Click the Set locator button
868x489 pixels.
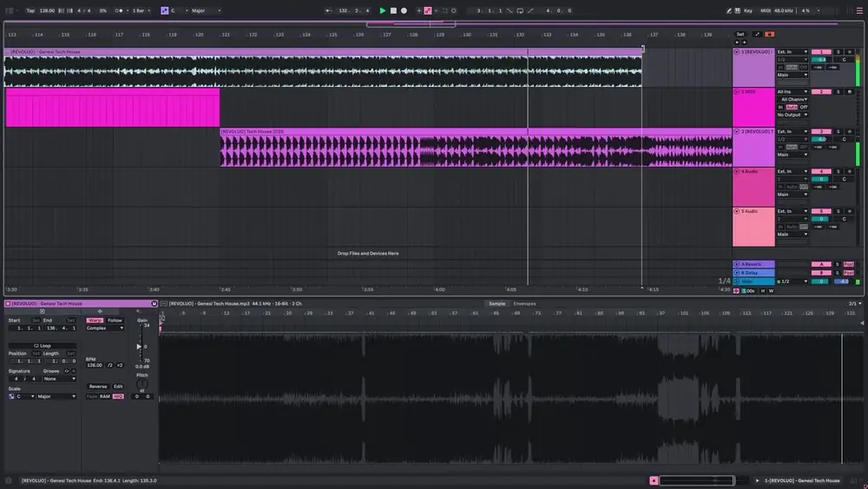(x=740, y=35)
